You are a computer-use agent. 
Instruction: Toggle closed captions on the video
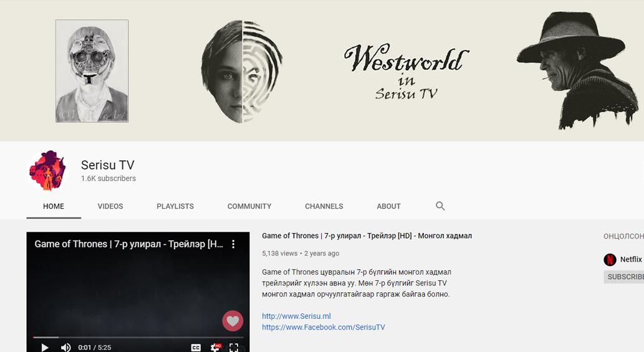196,347
